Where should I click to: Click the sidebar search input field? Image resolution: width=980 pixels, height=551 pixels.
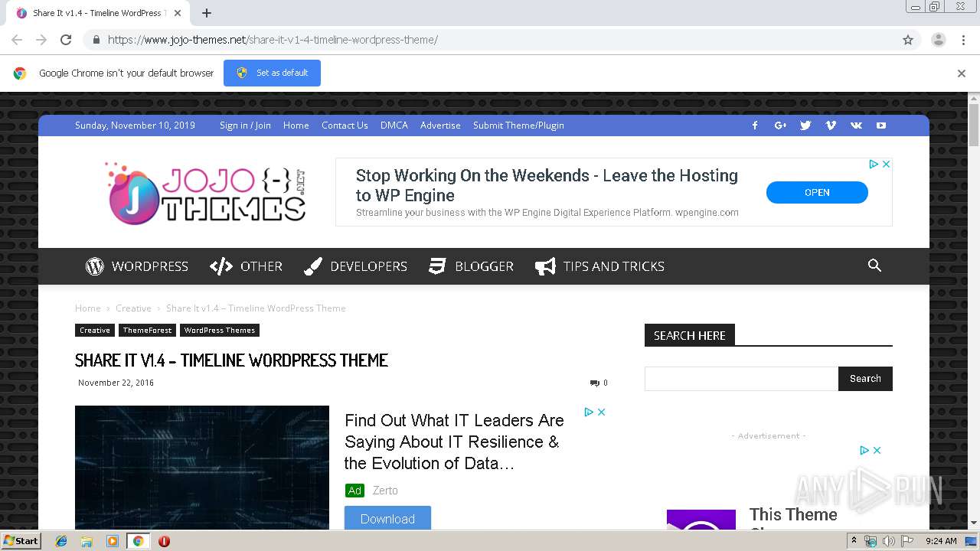[x=741, y=379]
